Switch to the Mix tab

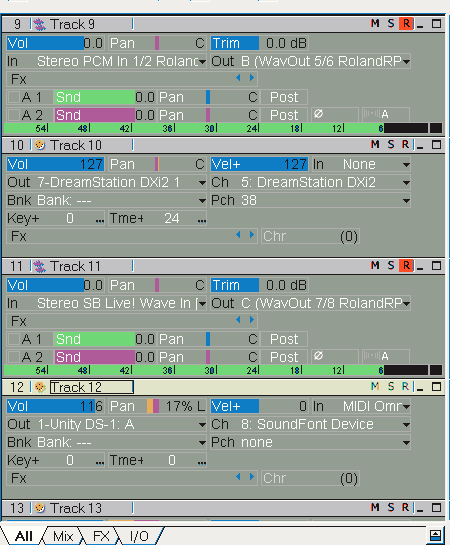tap(63, 536)
